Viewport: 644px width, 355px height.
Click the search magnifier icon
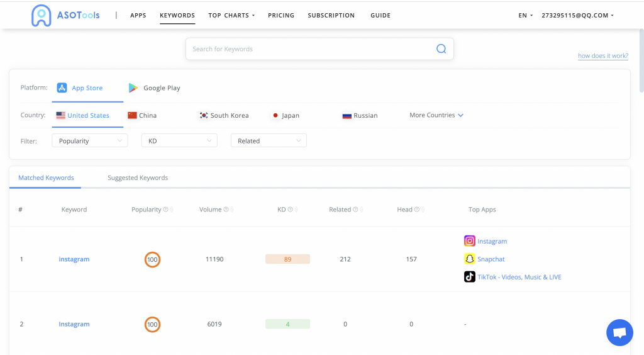pyautogui.click(x=441, y=49)
